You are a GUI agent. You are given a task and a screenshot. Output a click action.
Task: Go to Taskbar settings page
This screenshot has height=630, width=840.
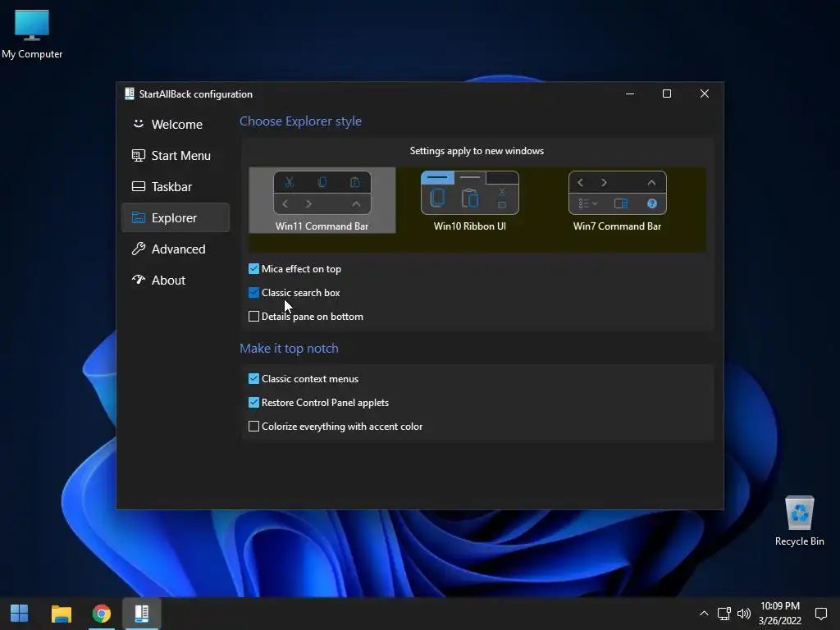click(x=176, y=186)
